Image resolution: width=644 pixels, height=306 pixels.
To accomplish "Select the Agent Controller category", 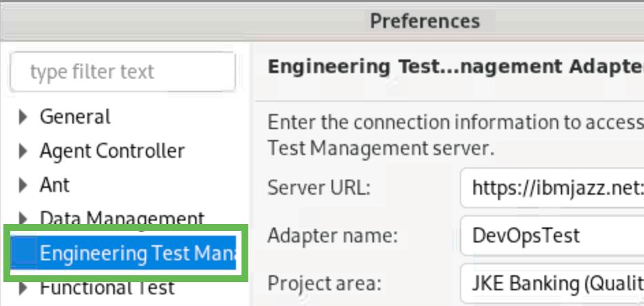I will click(112, 151).
